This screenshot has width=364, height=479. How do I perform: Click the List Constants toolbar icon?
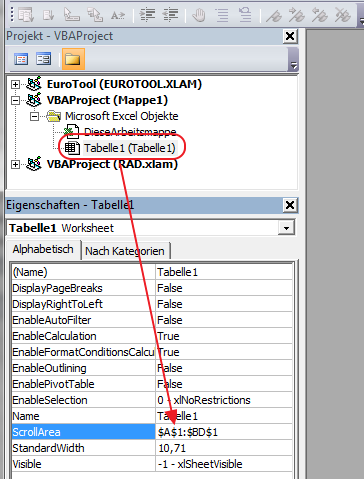coord(49,15)
